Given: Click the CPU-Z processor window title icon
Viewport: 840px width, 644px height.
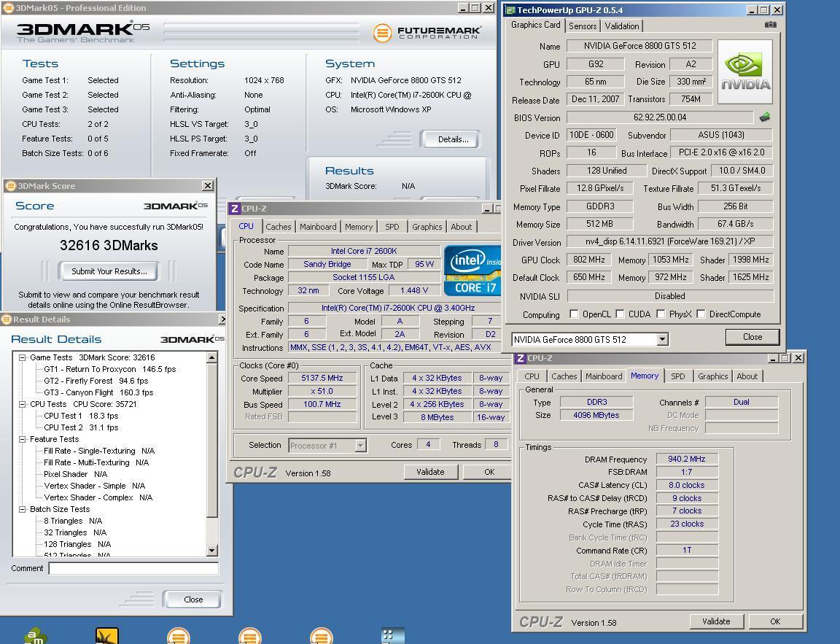Looking at the screenshot, I should [x=234, y=209].
